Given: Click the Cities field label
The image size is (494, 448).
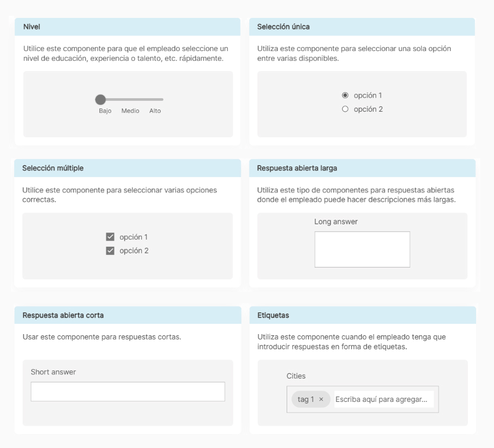Looking at the screenshot, I should (296, 376).
